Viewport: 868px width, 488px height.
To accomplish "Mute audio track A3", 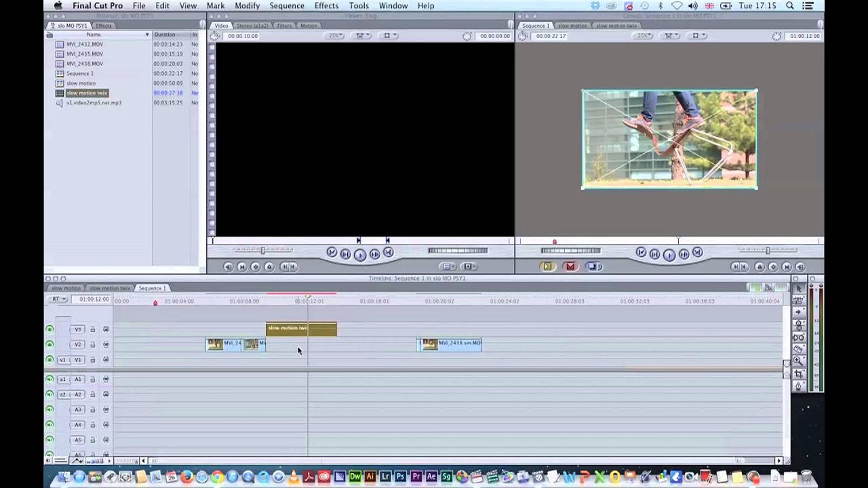I will 50,410.
